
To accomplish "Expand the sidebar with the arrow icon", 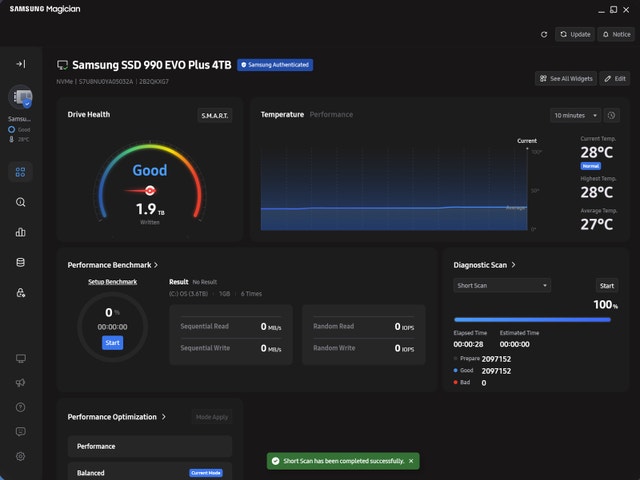I will 20,64.
